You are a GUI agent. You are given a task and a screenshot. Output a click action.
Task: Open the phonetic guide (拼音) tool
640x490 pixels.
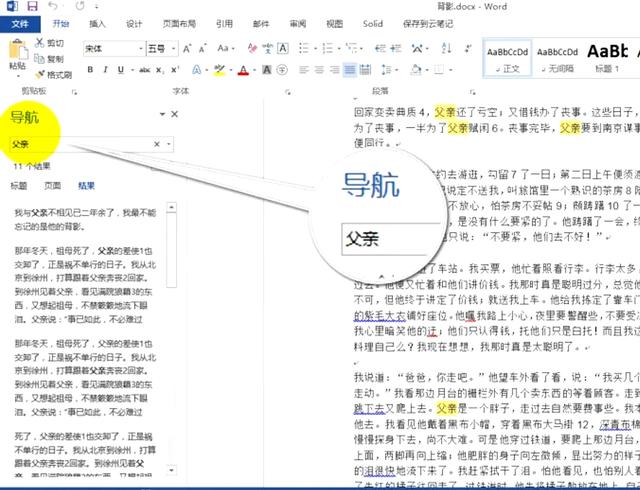(267, 49)
